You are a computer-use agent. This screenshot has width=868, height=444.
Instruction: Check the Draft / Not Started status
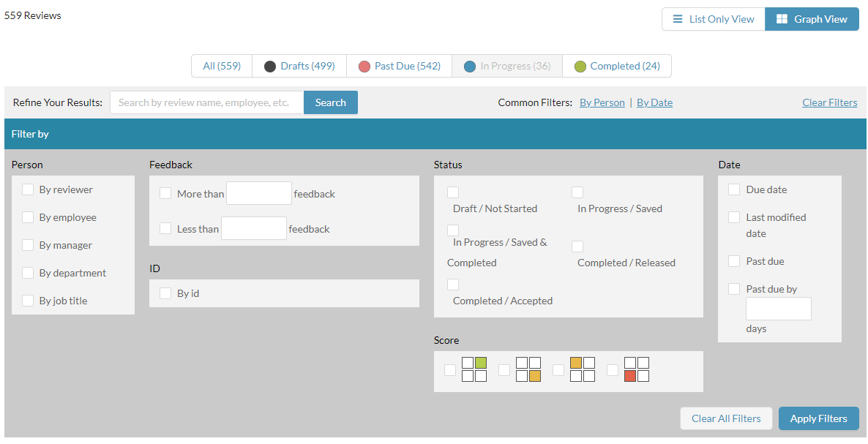point(453,192)
